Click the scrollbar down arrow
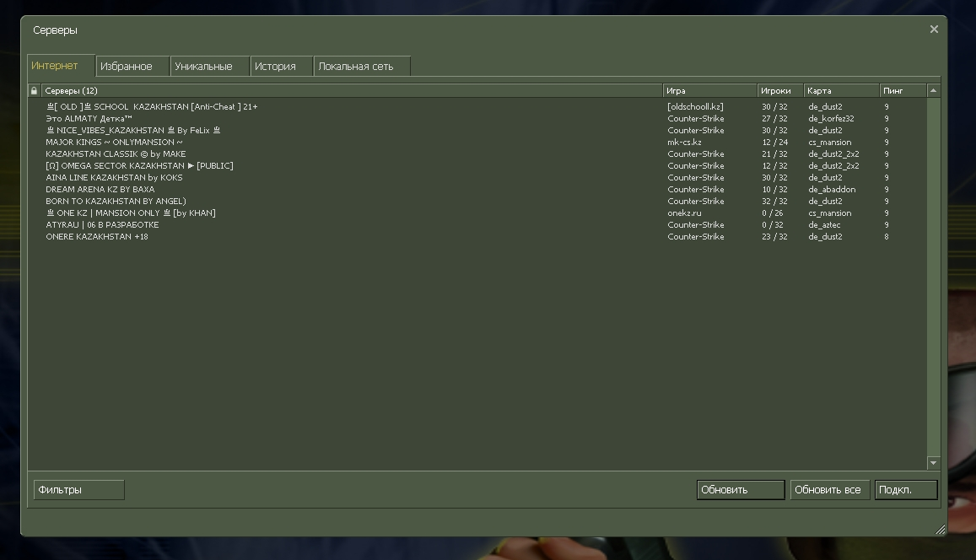 tap(933, 463)
